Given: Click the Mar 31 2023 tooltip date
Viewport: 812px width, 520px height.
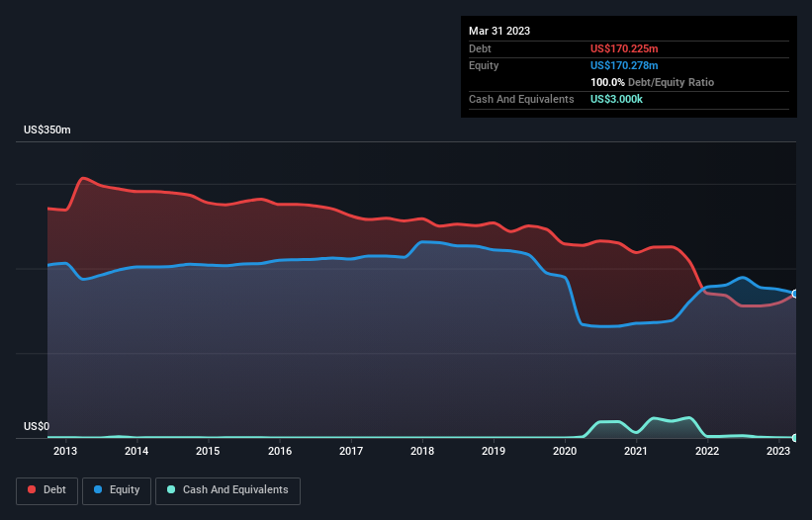Looking at the screenshot, I should pyautogui.click(x=499, y=31).
